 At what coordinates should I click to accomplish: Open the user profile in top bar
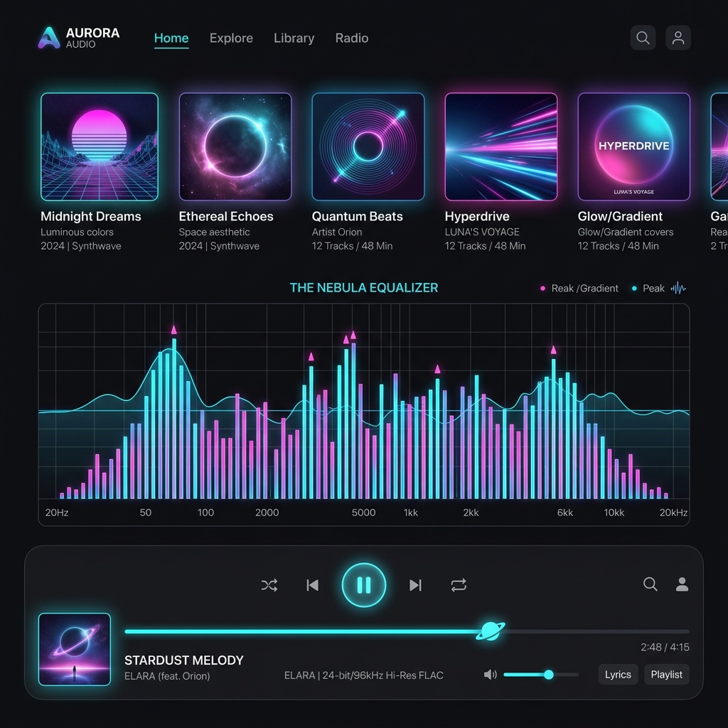pos(678,38)
